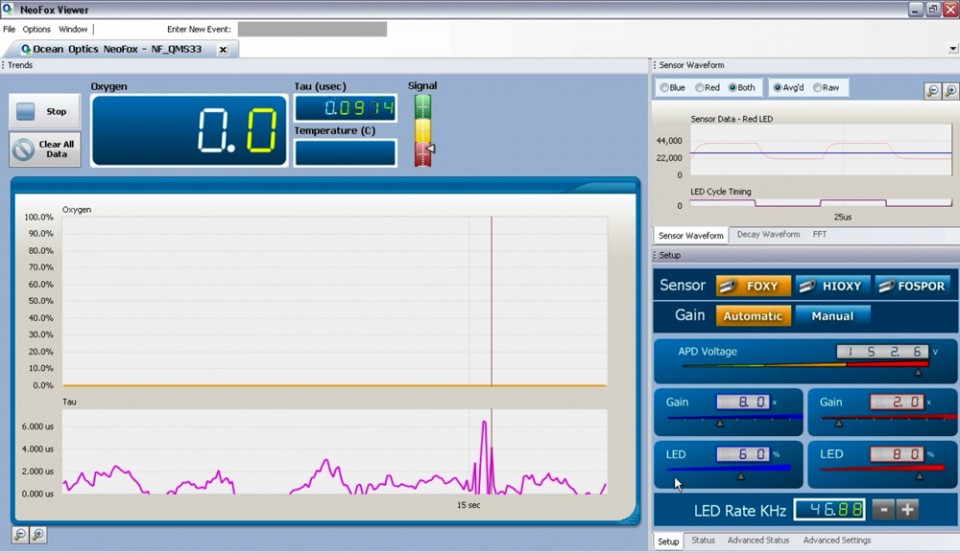Click the Stop acquisition button

45,111
